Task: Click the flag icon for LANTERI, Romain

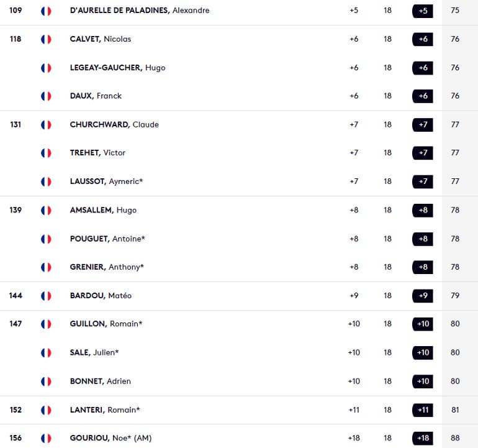Action: coord(46,410)
